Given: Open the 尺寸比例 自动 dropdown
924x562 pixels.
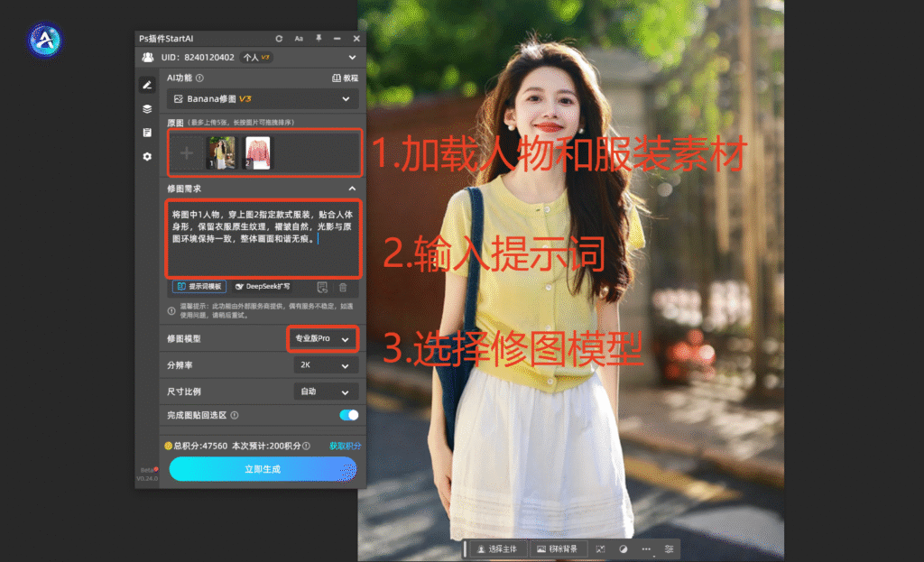Looking at the screenshot, I should click(x=325, y=392).
